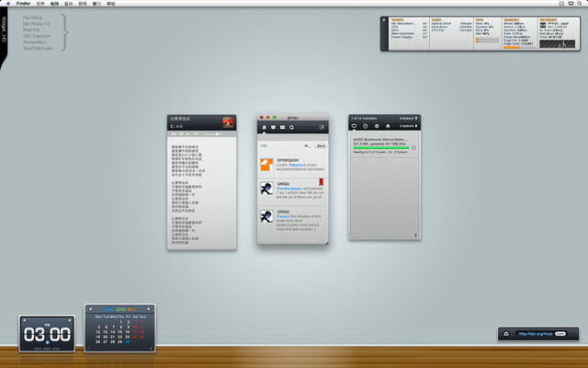Click the compose tweet pencil icon
This screenshot has height=368, width=588.
(x=322, y=127)
